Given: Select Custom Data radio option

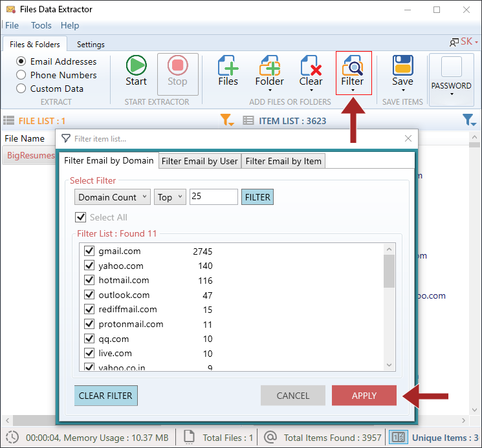Looking at the screenshot, I should click(x=21, y=89).
